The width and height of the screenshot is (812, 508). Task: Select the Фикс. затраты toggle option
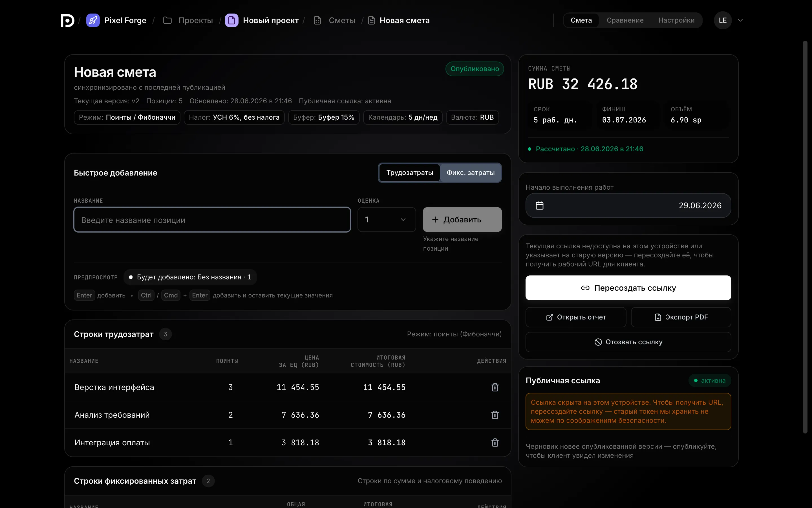[x=470, y=173]
